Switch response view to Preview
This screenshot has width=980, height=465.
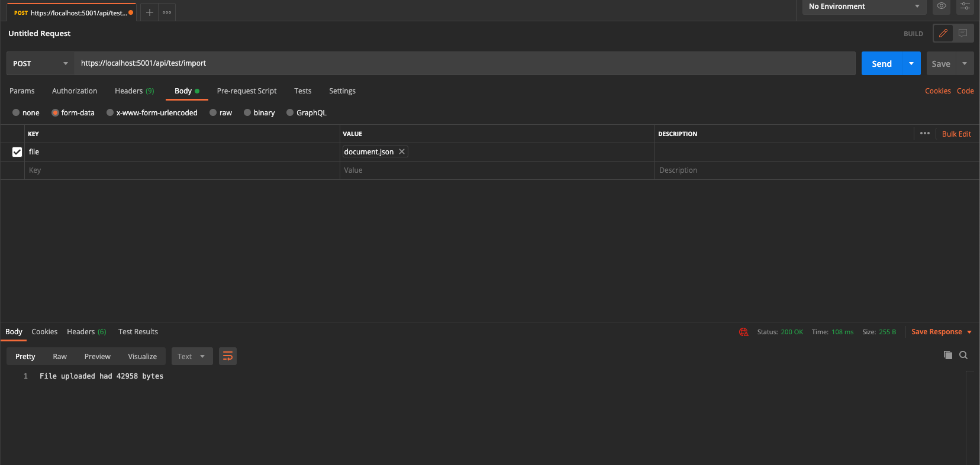pos(98,356)
